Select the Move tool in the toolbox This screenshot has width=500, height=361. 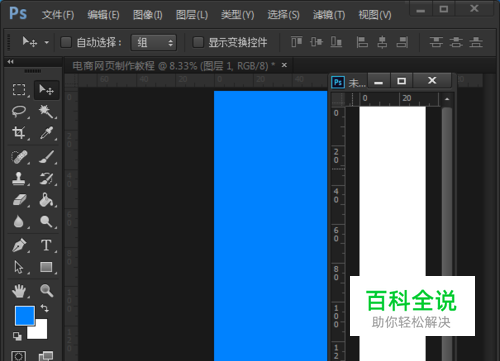[x=46, y=90]
